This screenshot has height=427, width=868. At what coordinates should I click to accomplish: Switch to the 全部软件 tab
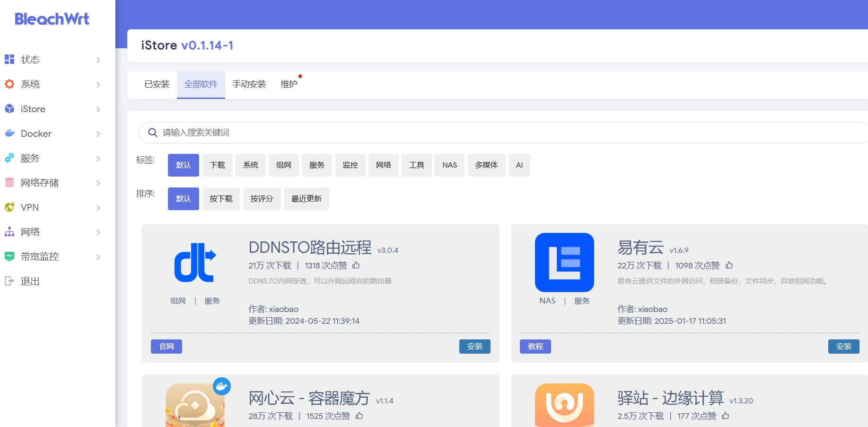click(x=201, y=84)
